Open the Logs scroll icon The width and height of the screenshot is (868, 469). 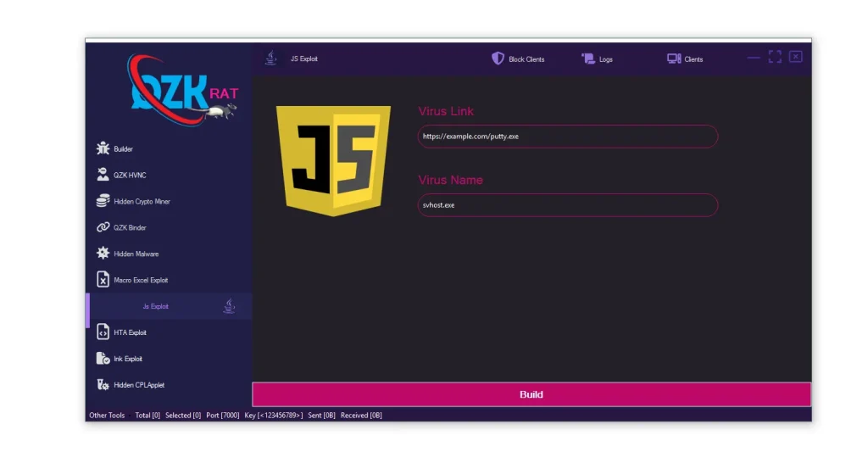tap(588, 59)
